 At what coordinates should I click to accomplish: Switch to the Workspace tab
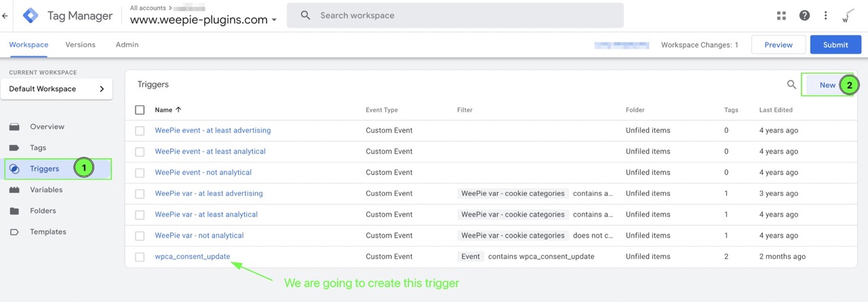click(x=28, y=45)
